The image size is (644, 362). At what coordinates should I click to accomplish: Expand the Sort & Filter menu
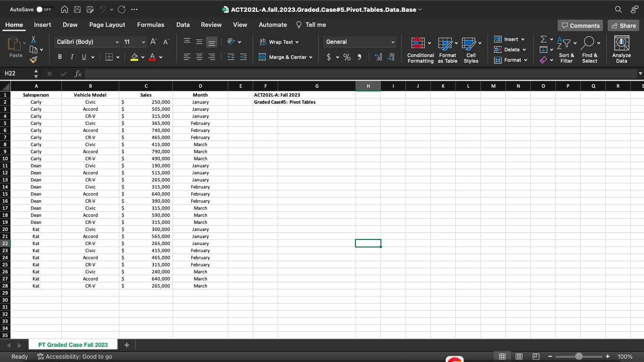point(566,50)
